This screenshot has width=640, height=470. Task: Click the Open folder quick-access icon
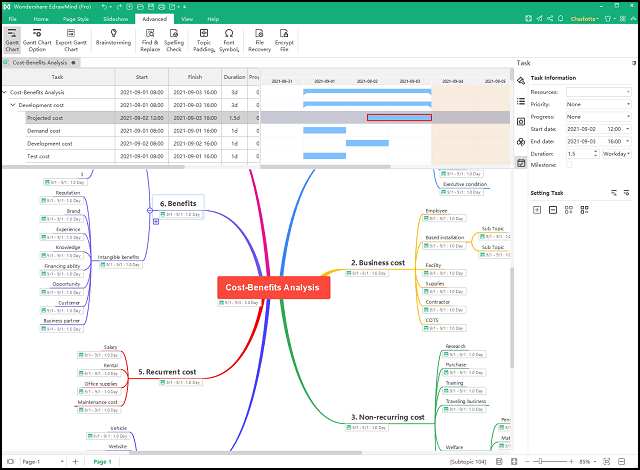140,7
